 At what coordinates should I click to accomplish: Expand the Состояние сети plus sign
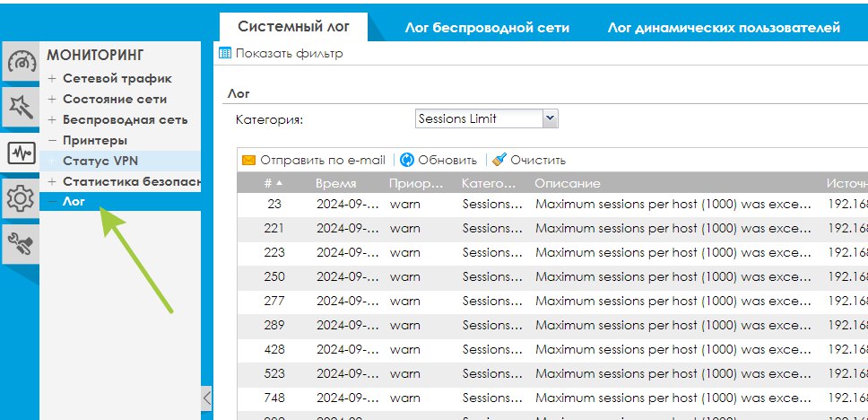point(52,100)
